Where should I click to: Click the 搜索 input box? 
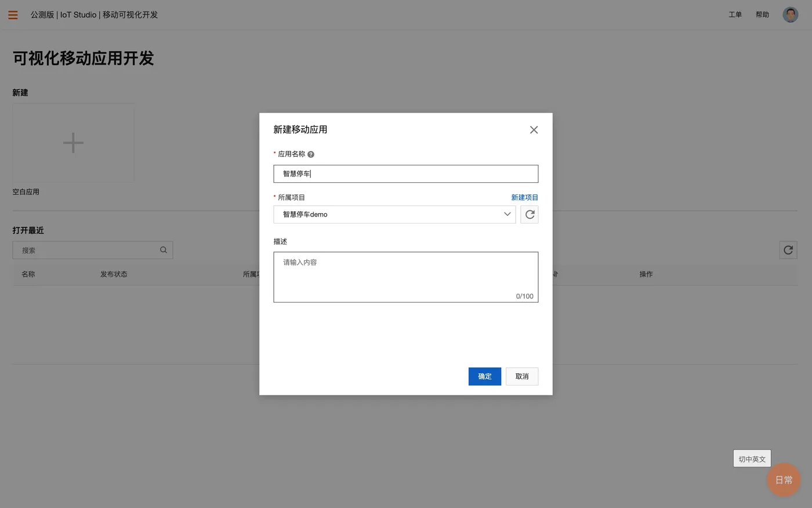tap(93, 250)
